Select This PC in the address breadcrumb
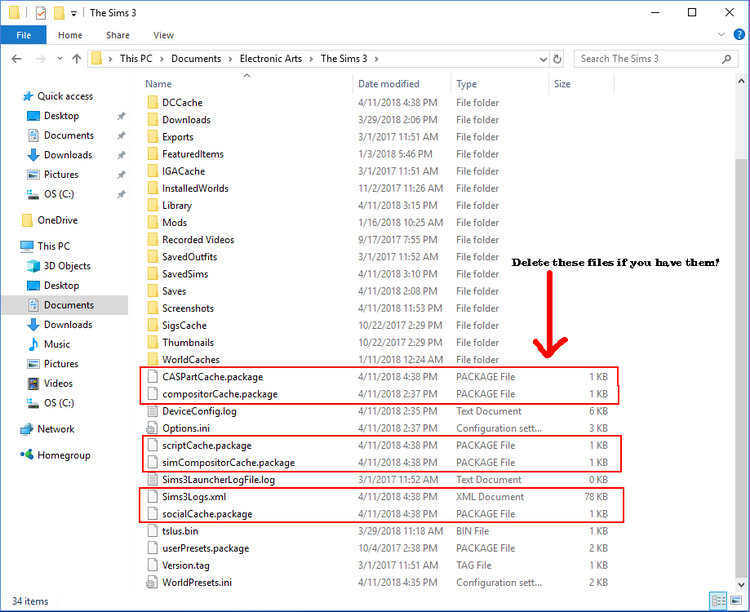Viewport: 750px width, 612px height. [136, 58]
